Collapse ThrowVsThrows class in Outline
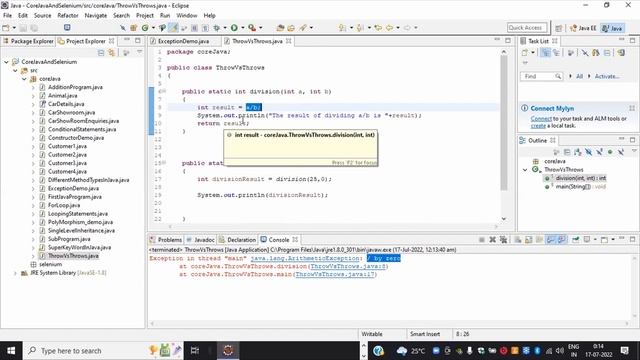Viewport: 640px width, 360px height. point(525,169)
